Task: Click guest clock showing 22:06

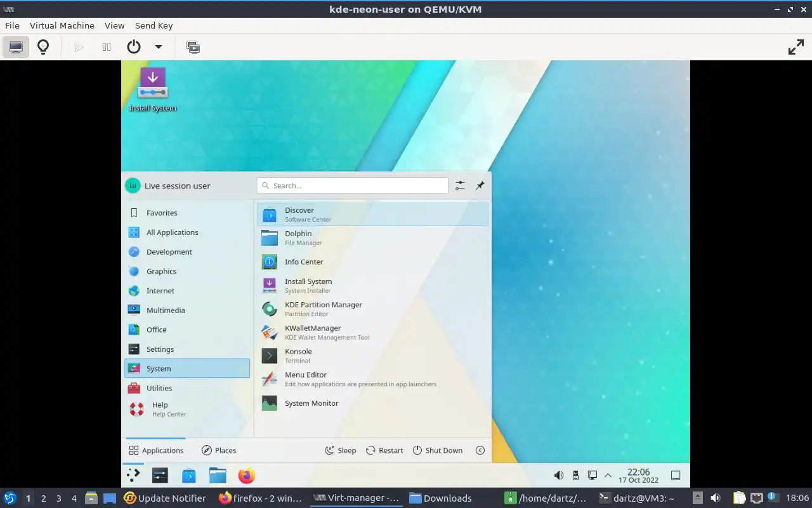Action: coord(639,476)
